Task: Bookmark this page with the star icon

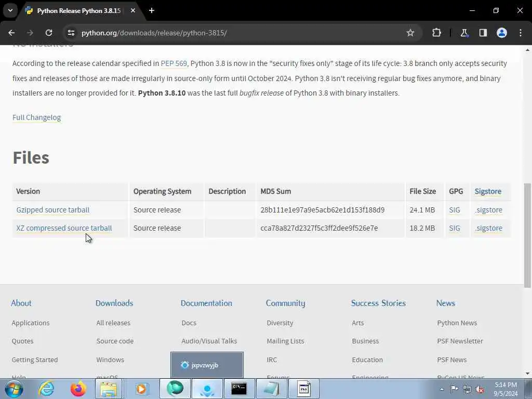Action: (x=410, y=33)
